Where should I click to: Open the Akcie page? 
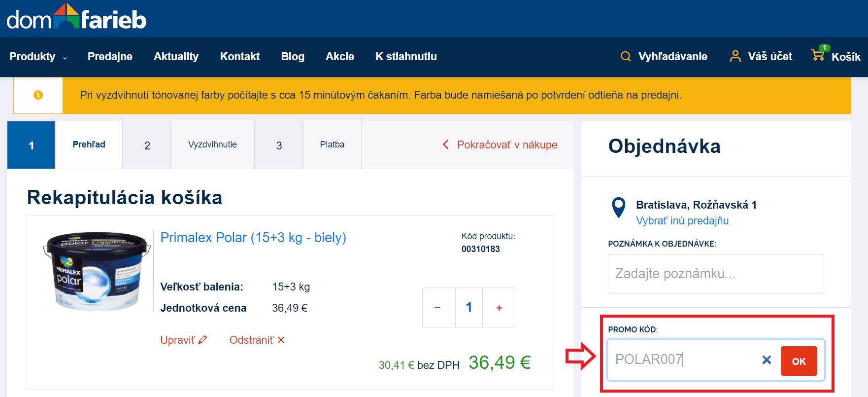(340, 57)
